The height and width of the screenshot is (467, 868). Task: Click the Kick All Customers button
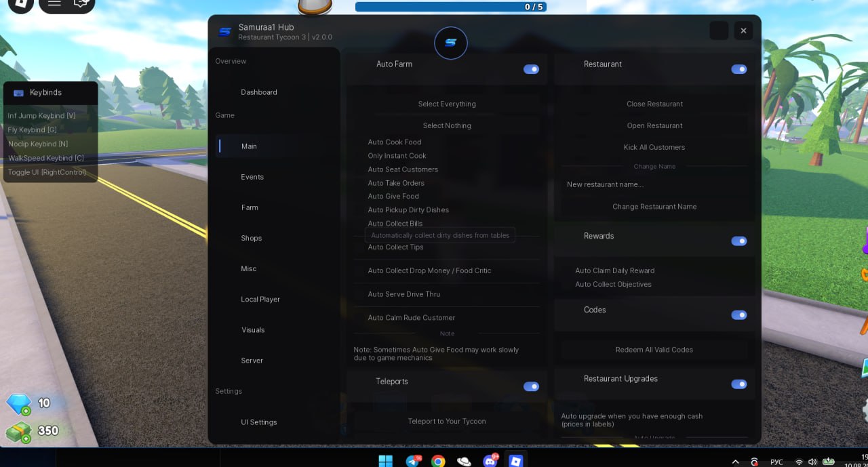coord(654,147)
